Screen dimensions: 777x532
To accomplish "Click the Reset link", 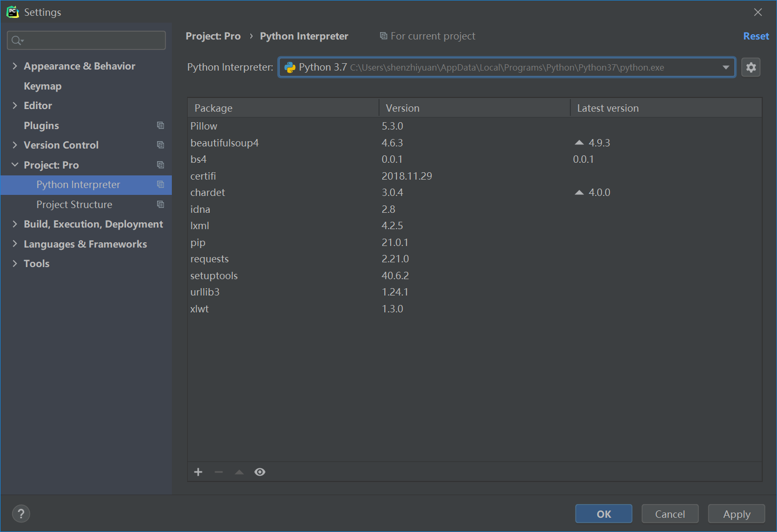I will click(756, 36).
